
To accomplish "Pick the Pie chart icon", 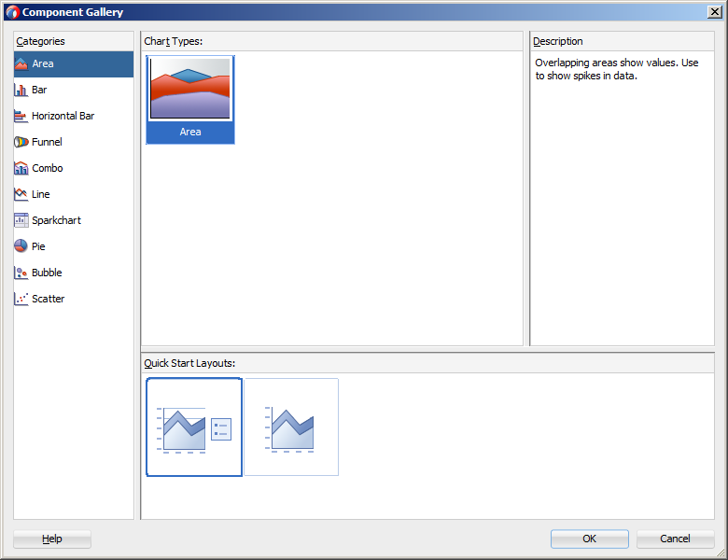I will [x=21, y=246].
